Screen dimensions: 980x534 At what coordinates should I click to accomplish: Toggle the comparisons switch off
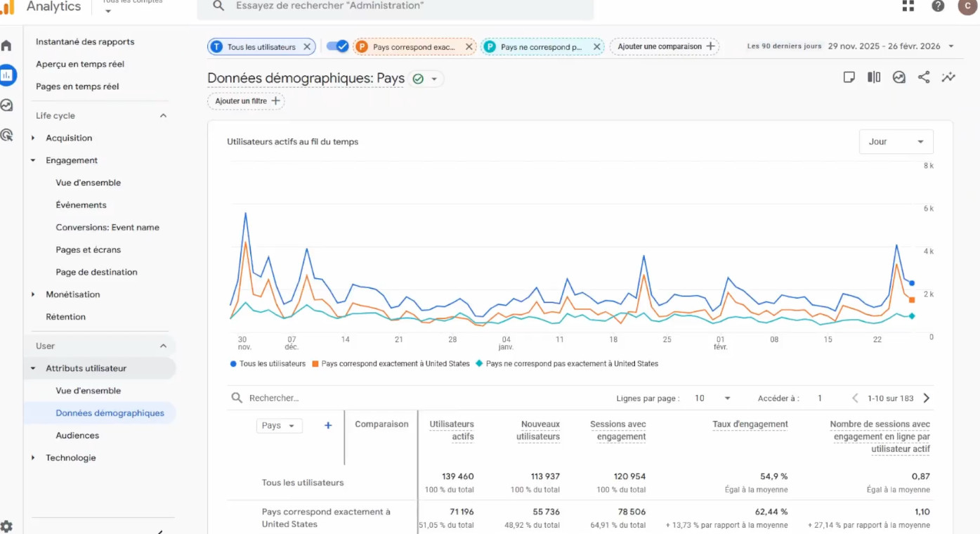337,46
